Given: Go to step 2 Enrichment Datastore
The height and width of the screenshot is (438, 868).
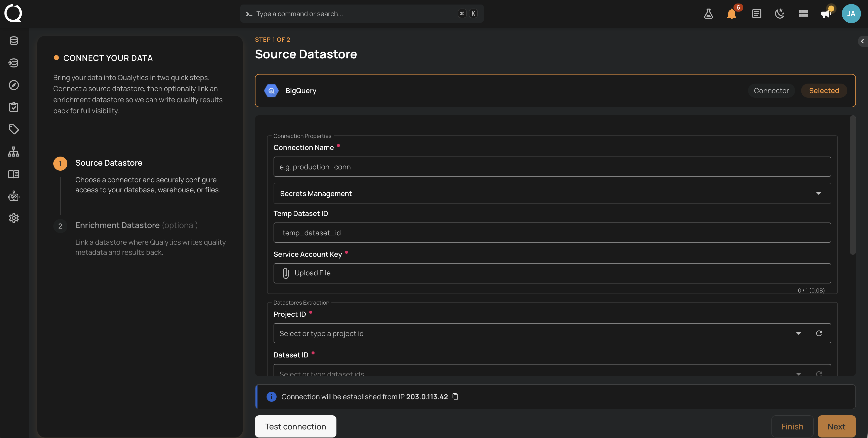Looking at the screenshot, I should pos(136,225).
